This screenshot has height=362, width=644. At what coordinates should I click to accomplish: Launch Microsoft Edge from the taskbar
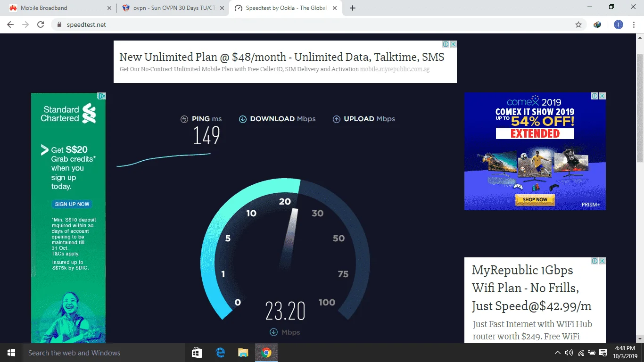(x=220, y=353)
